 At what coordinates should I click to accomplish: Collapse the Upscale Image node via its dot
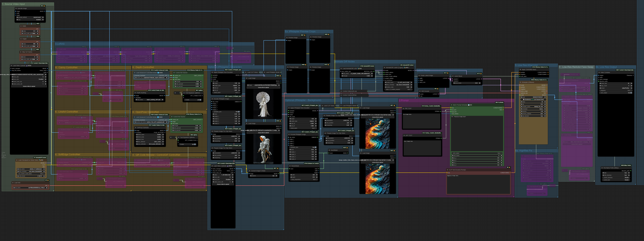click(16, 8)
